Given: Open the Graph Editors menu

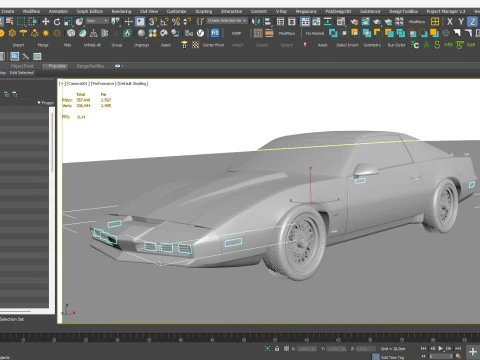Looking at the screenshot, I should [90, 11].
